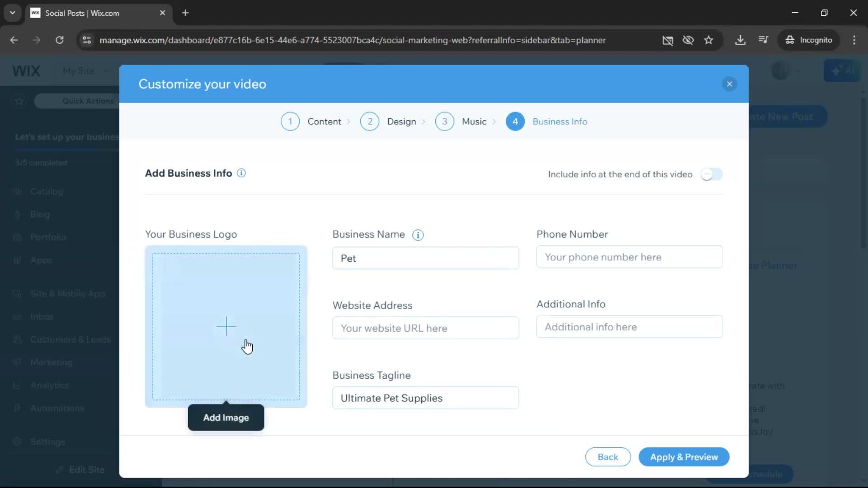
Task: Focus the Business Name field
Action: 425,258
